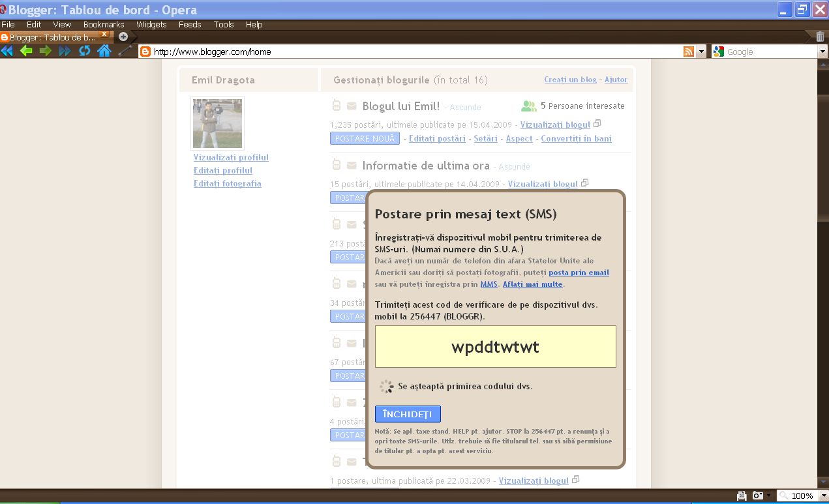Open the address bar history dropdown
Screen dimensions: 829x504
[701, 52]
